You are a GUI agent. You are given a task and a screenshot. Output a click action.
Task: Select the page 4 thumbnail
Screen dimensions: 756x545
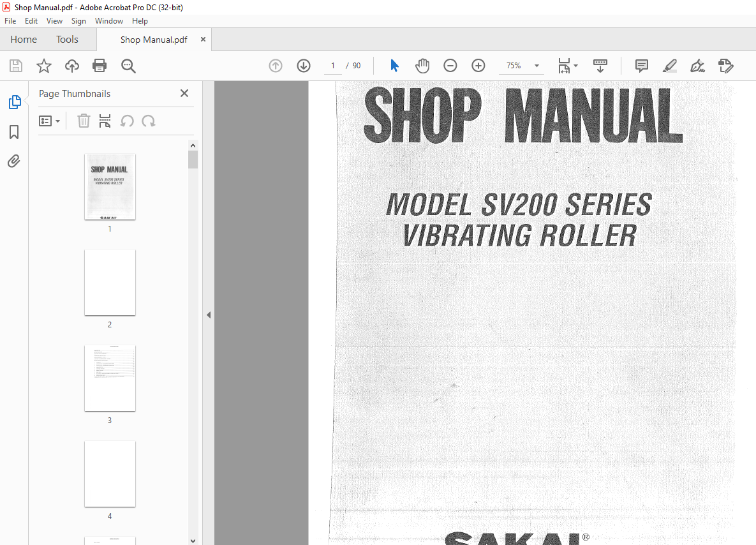click(x=110, y=474)
